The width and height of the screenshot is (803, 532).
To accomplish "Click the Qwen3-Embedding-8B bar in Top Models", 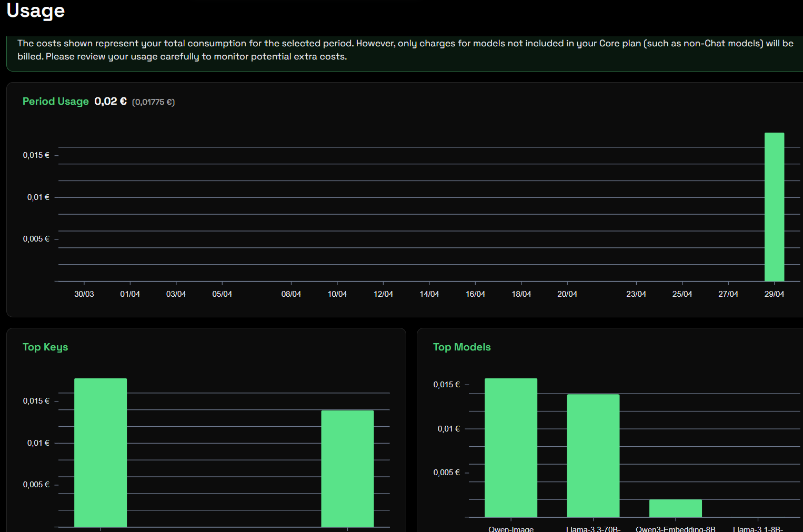I will (676, 508).
